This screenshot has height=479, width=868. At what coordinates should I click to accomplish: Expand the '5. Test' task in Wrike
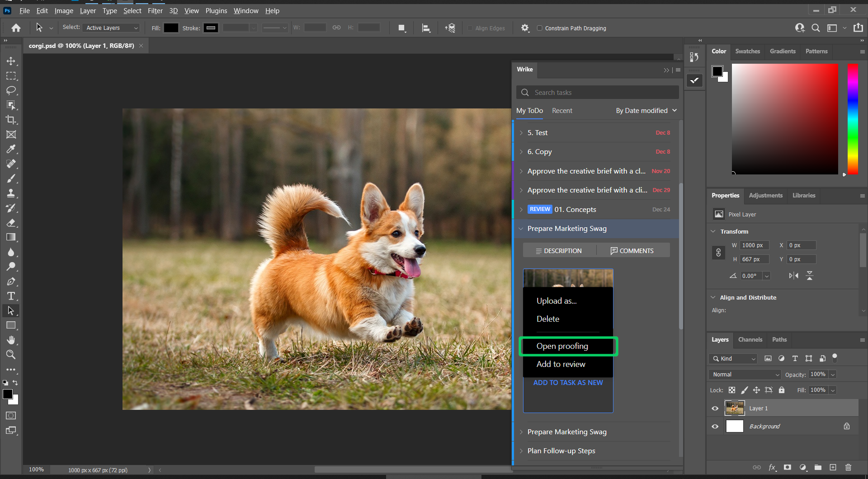tap(522, 132)
